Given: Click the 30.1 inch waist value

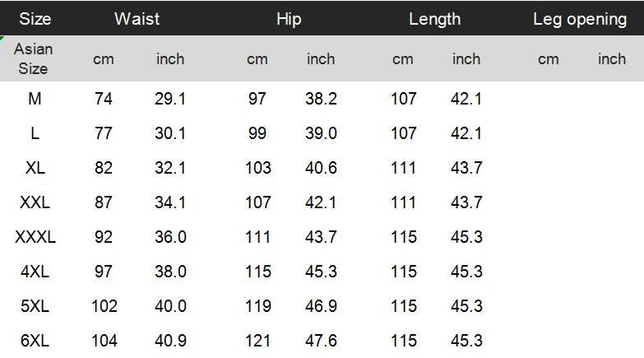Looking at the screenshot, I should pyautogui.click(x=170, y=134).
